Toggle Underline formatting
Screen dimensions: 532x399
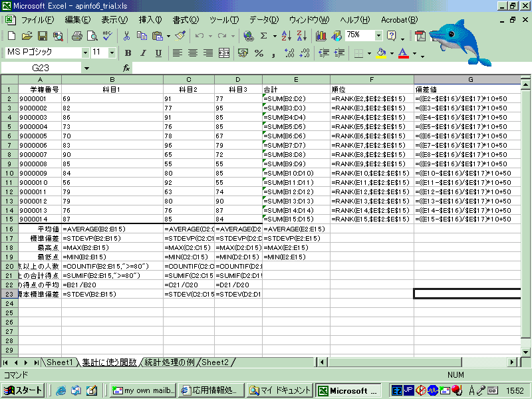[x=158, y=53]
